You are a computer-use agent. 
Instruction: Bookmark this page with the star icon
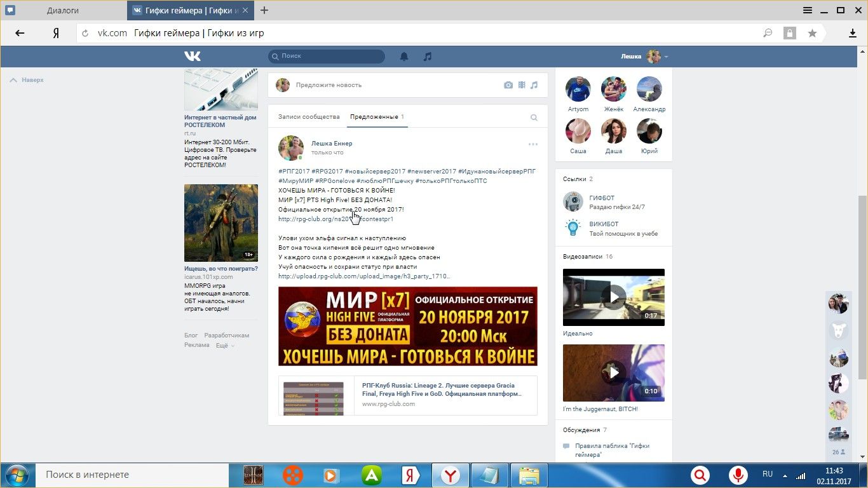click(x=812, y=33)
